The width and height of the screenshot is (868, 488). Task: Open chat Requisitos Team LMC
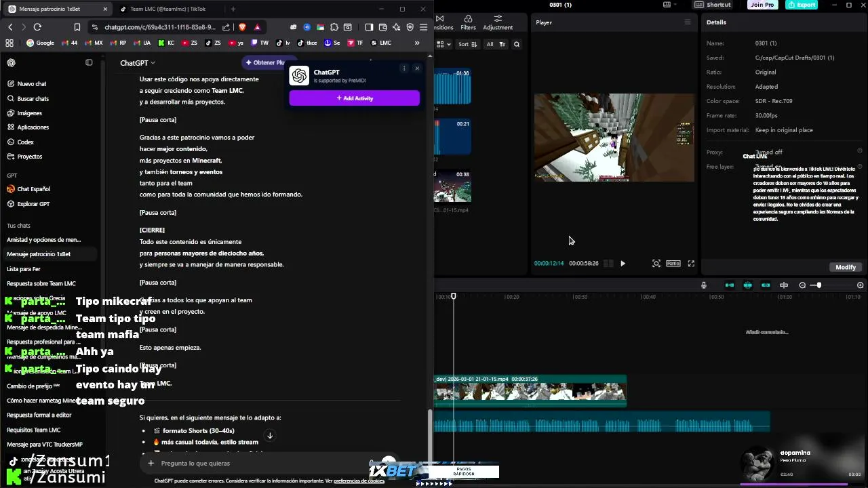(34, 430)
